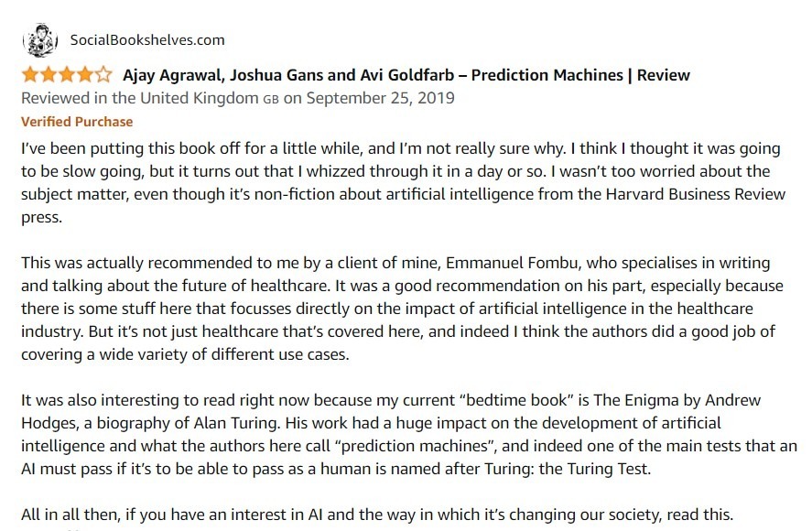Click the closing sentence starting All in all
Viewport: 812px width, 531px height.
(x=377, y=515)
